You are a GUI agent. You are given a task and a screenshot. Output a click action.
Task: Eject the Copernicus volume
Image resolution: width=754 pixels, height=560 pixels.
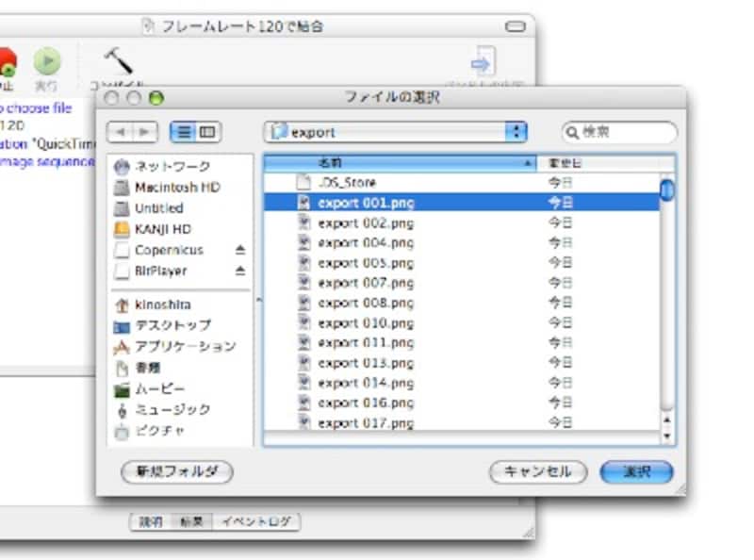(239, 250)
